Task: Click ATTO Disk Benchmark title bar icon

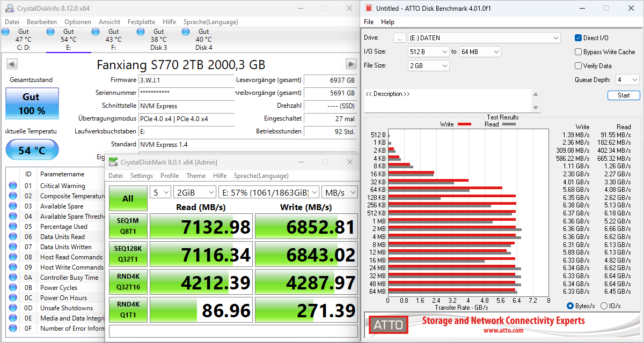Action: (x=368, y=8)
